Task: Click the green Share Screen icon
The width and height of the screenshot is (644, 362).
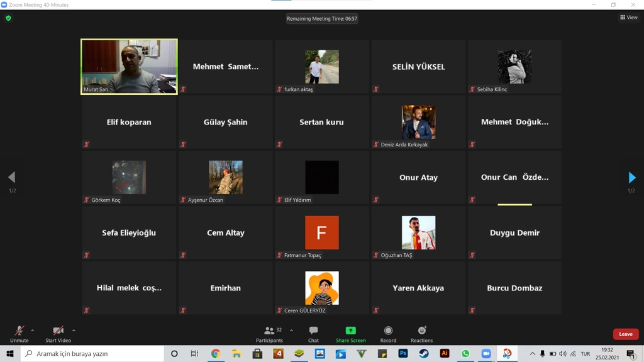Action: (350, 331)
